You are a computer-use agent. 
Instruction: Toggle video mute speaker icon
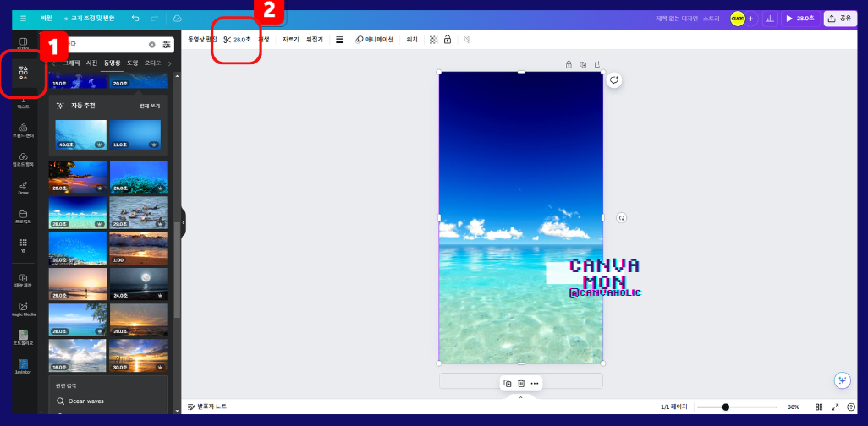pyautogui.click(x=467, y=40)
